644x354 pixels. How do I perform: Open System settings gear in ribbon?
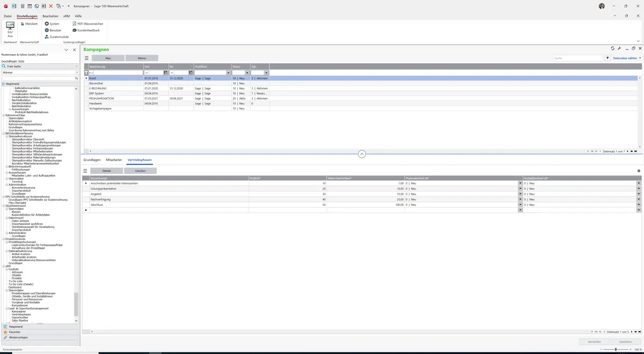(x=52, y=24)
